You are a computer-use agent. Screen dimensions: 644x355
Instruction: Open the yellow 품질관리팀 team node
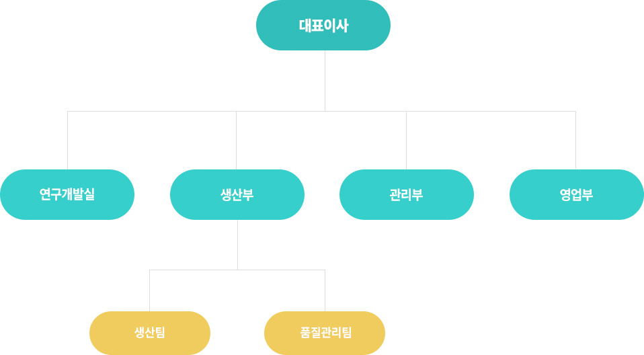coord(325,332)
